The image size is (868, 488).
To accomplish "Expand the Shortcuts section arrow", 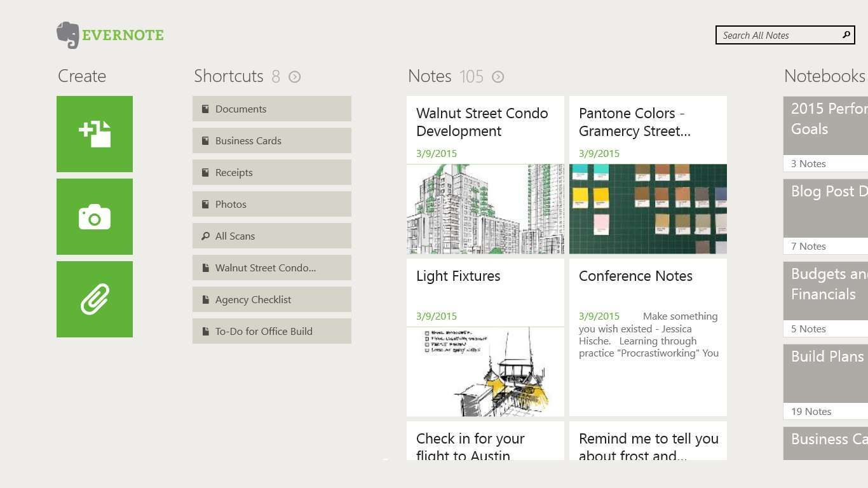I will click(x=295, y=77).
